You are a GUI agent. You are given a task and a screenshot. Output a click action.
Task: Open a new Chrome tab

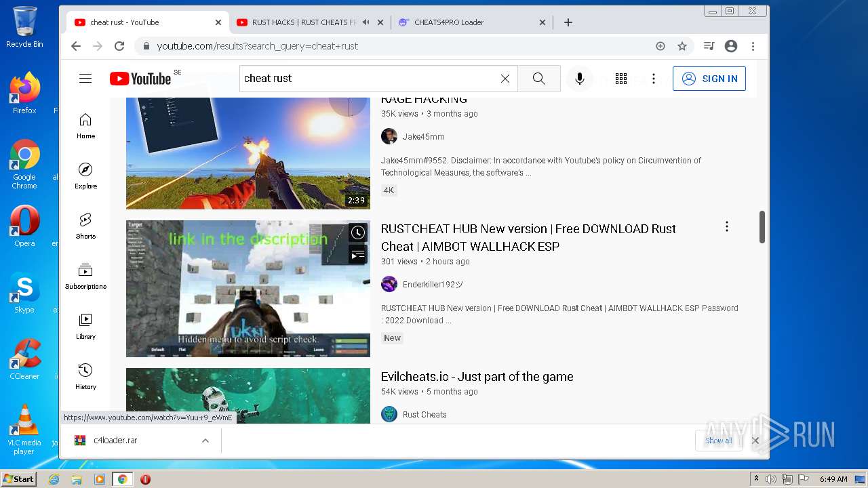[568, 22]
